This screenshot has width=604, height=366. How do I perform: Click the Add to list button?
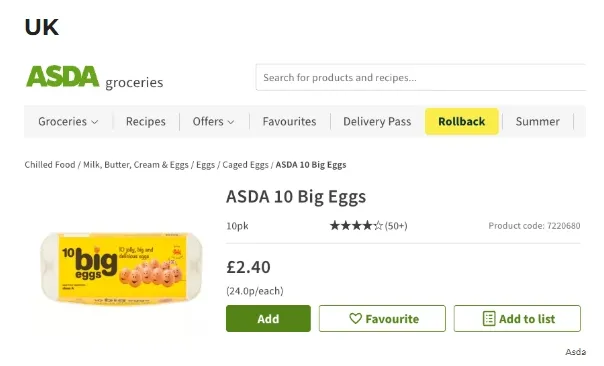(517, 319)
